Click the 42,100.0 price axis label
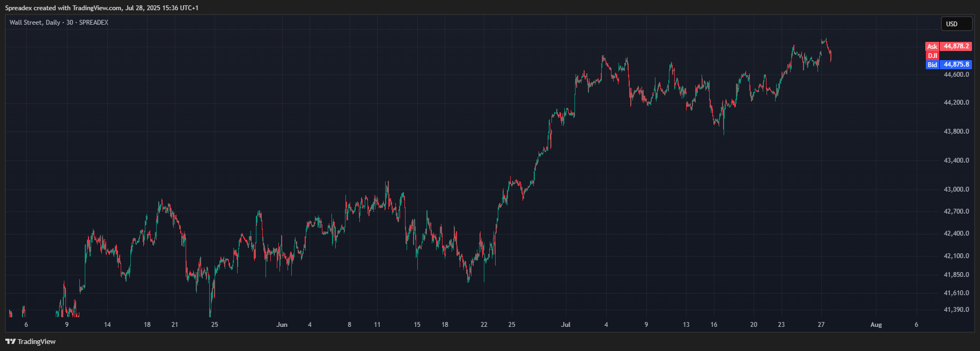 coord(956,256)
